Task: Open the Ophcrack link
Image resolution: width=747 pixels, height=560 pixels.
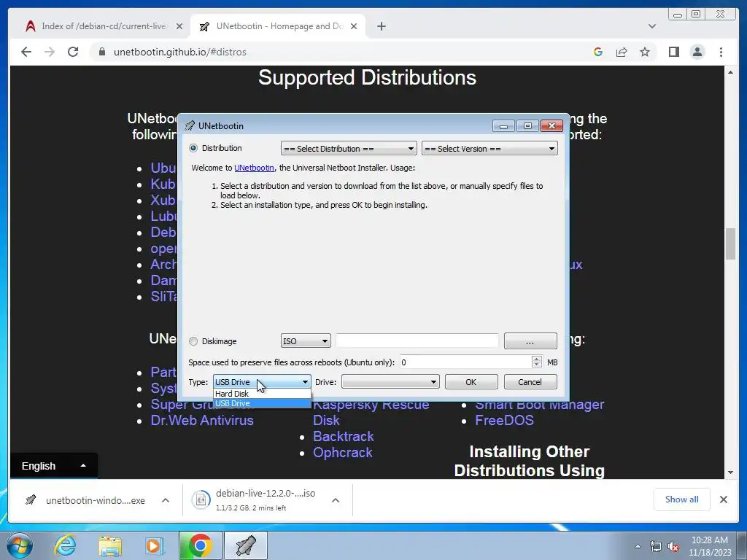Action: pos(343,453)
